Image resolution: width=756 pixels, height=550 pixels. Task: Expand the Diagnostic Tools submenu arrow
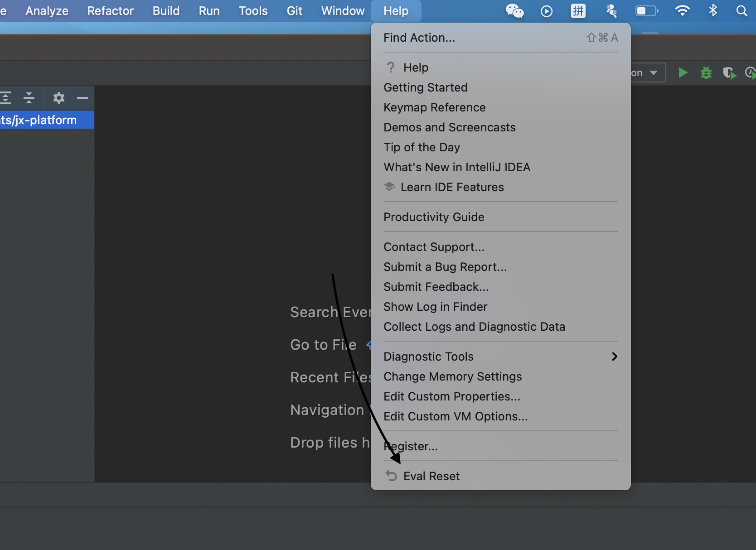point(614,357)
